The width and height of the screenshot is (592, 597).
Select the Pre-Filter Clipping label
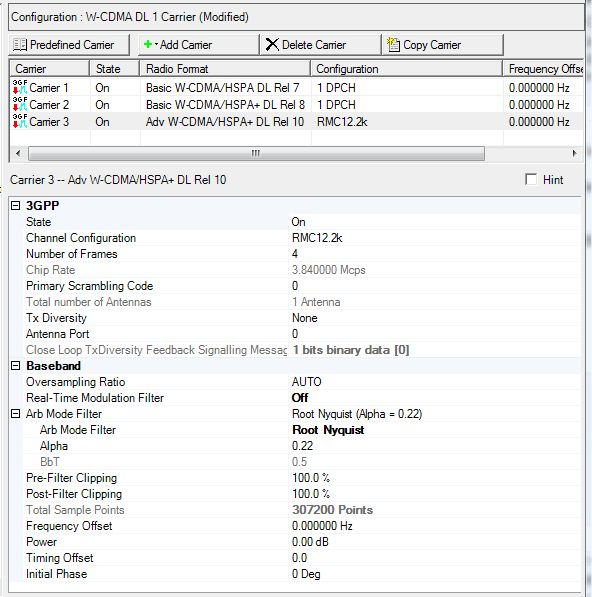pos(72,478)
